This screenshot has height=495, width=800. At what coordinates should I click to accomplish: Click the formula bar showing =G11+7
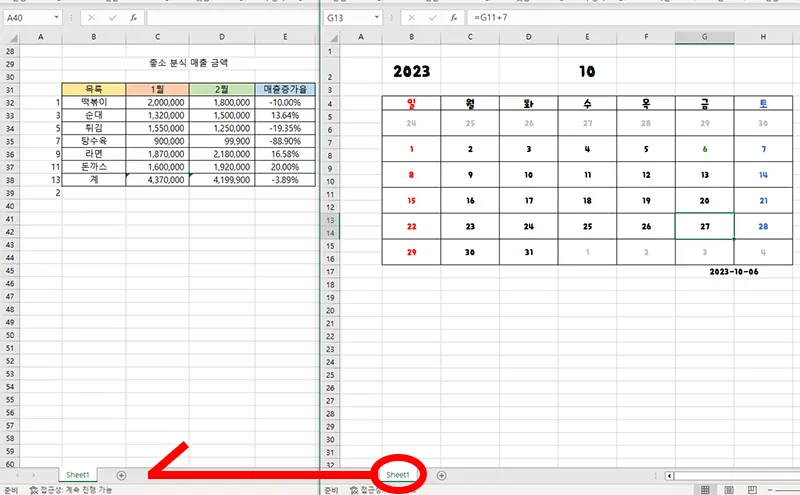click(633, 18)
